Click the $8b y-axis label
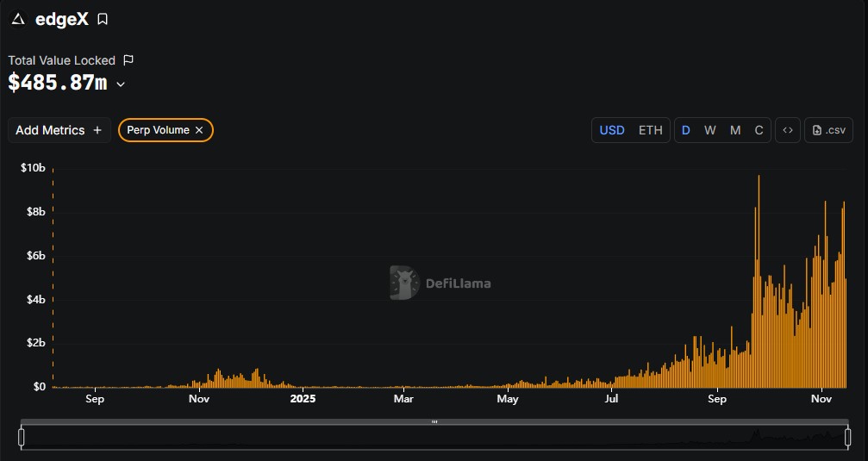Screen dimensions: 868x461 (x=36, y=211)
